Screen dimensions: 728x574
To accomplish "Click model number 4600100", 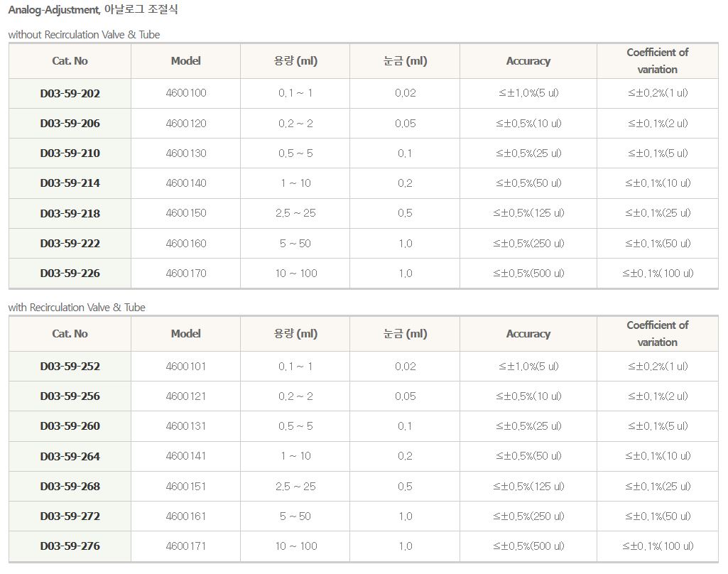I will coord(185,93).
